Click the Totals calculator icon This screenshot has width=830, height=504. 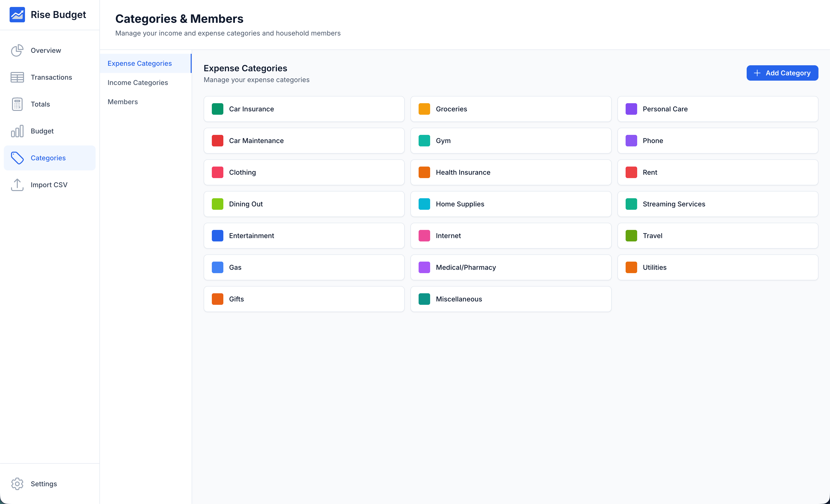(17, 104)
